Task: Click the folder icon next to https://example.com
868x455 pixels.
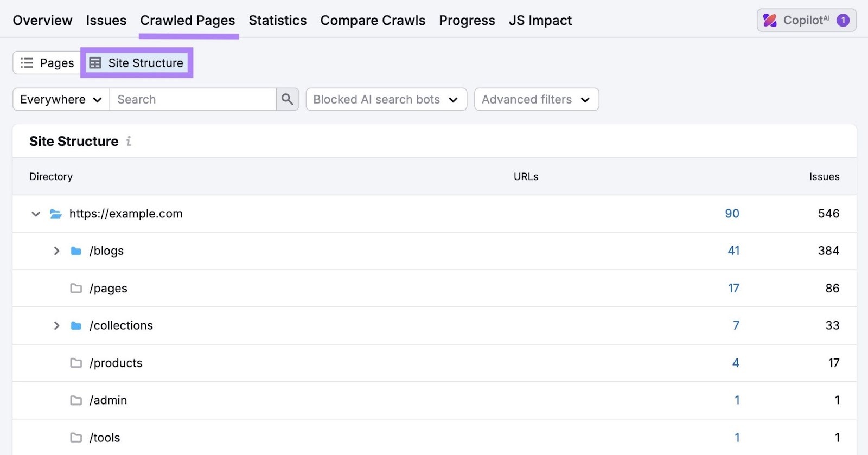Action: tap(55, 214)
